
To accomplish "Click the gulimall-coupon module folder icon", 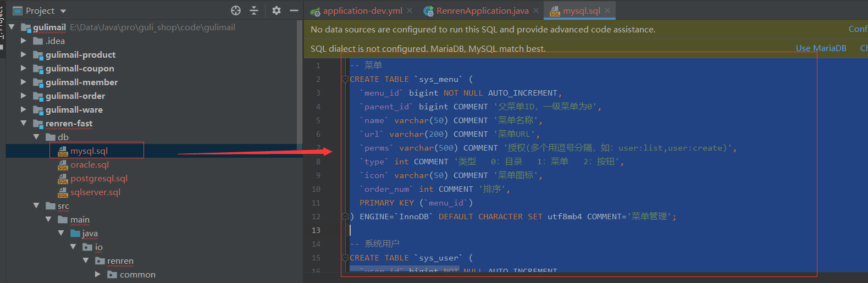I will point(38,68).
